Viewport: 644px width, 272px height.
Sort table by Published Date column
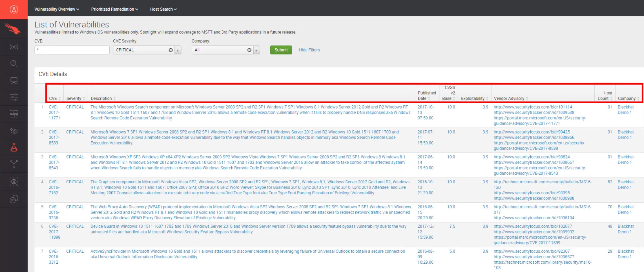point(427,96)
